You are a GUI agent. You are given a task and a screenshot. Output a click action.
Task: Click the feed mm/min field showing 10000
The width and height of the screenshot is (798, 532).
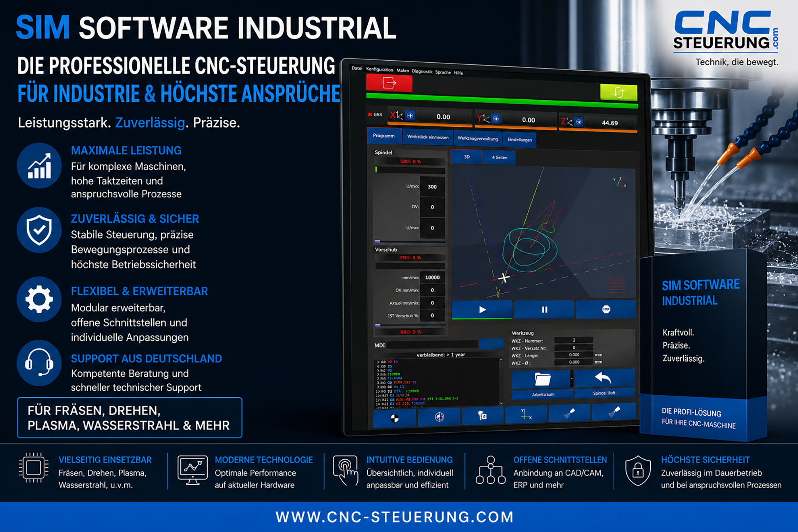[x=432, y=277]
